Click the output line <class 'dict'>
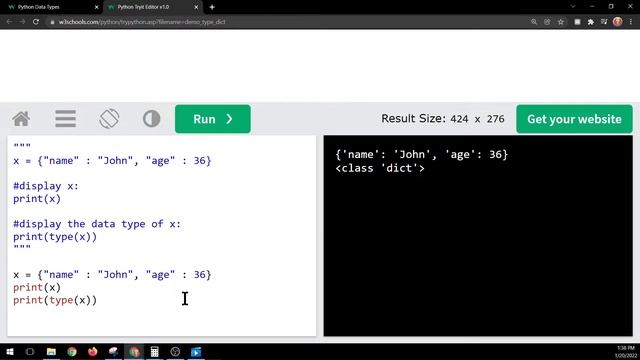 (380, 168)
